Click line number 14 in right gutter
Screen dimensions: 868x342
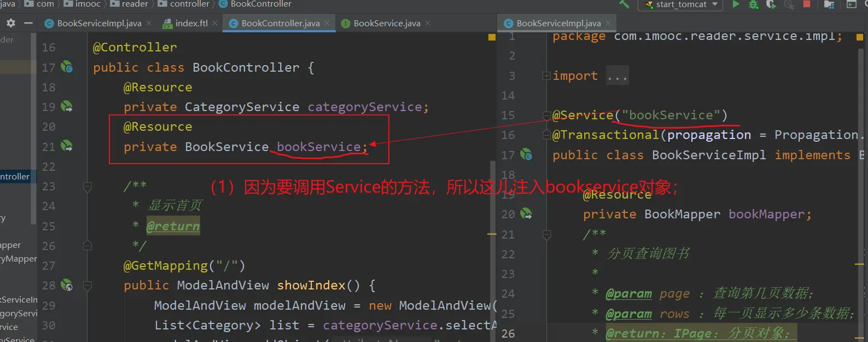tap(508, 96)
